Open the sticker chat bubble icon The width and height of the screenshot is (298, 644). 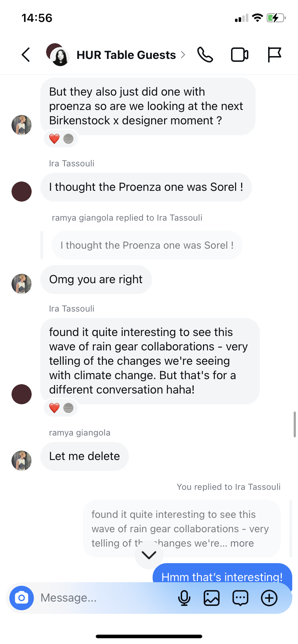tap(240, 598)
